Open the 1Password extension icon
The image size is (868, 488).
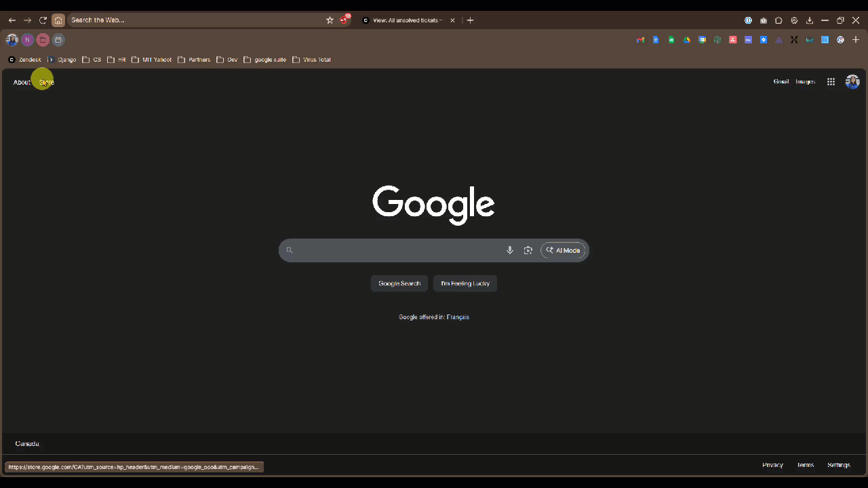pyautogui.click(x=748, y=20)
